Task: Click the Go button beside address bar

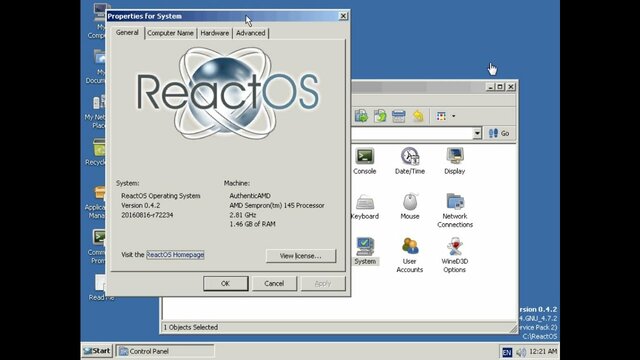Action: tap(499, 133)
